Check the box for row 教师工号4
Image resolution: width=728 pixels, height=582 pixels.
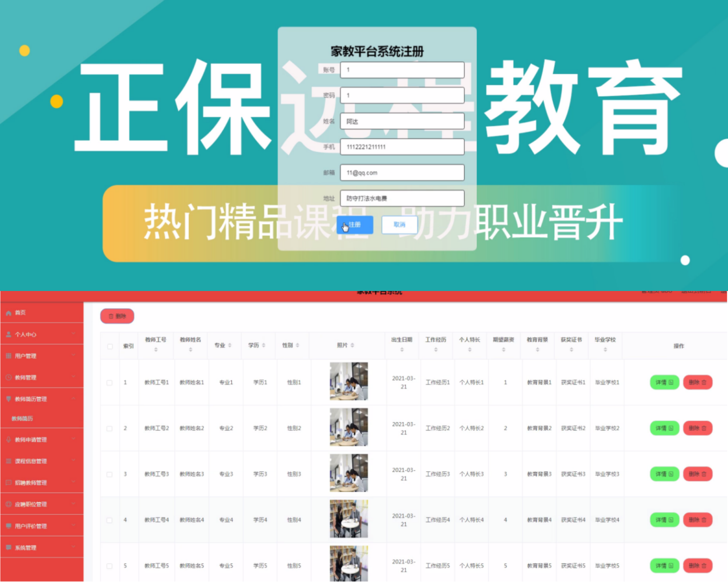(109, 520)
